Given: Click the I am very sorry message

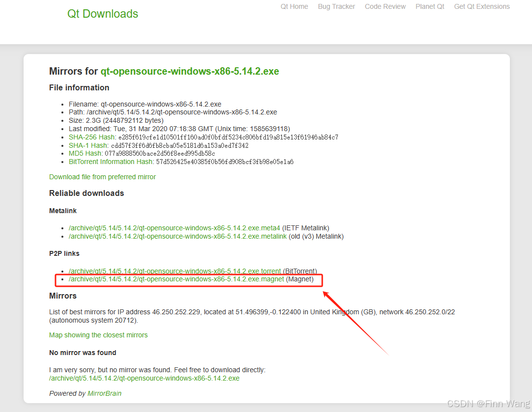Looking at the screenshot, I should tap(157, 370).
